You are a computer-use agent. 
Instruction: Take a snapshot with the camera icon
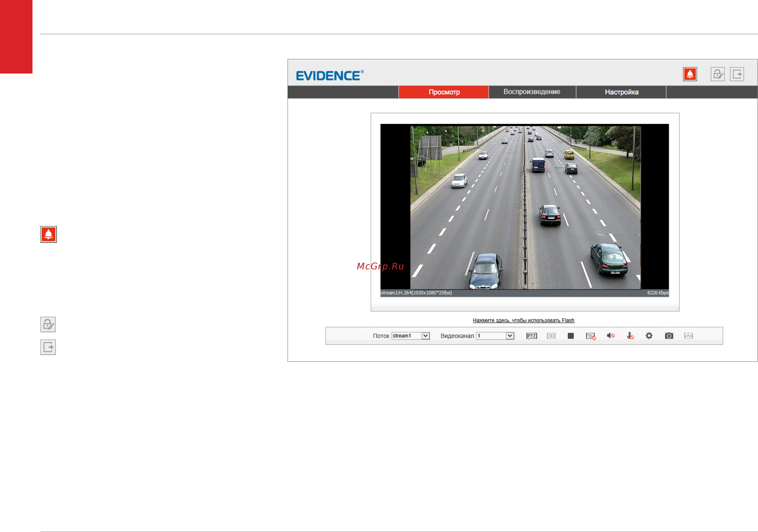coord(669,336)
